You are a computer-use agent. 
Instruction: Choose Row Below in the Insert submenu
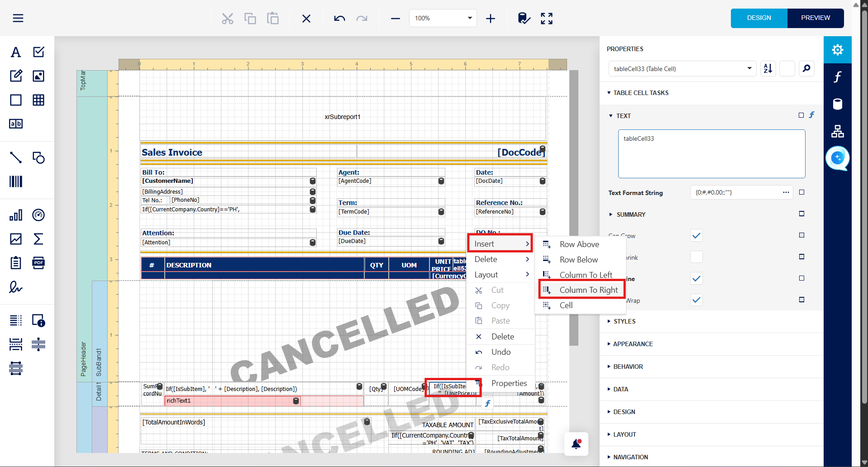click(x=581, y=260)
